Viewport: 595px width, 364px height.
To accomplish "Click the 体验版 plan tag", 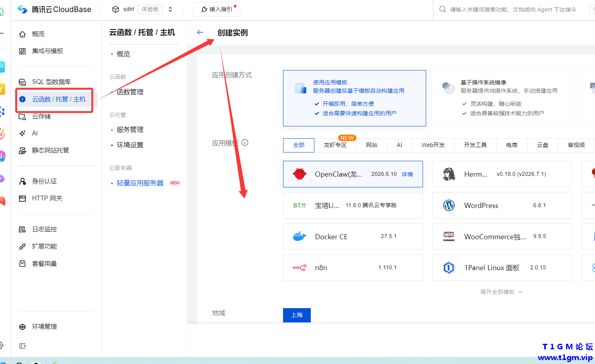I will (x=150, y=9).
